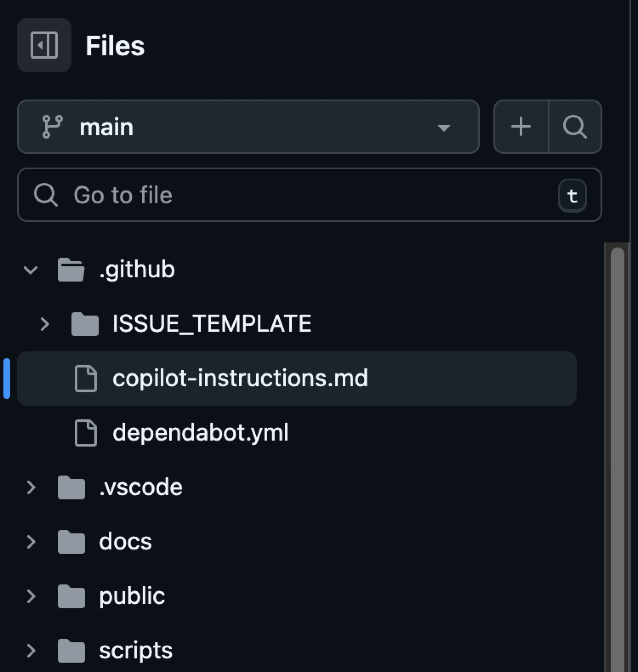Expand the scripts folder chevron
The height and width of the screenshot is (672, 638).
point(31,650)
